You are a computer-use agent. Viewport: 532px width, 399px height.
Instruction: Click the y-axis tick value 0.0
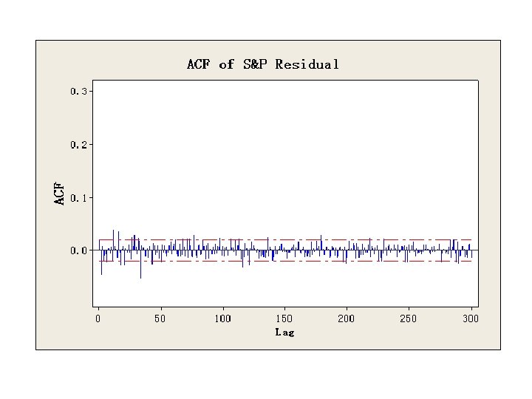click(x=79, y=250)
